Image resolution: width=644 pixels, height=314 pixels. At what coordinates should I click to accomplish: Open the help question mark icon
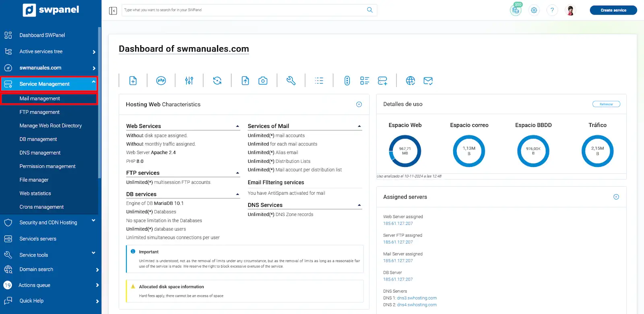point(552,10)
